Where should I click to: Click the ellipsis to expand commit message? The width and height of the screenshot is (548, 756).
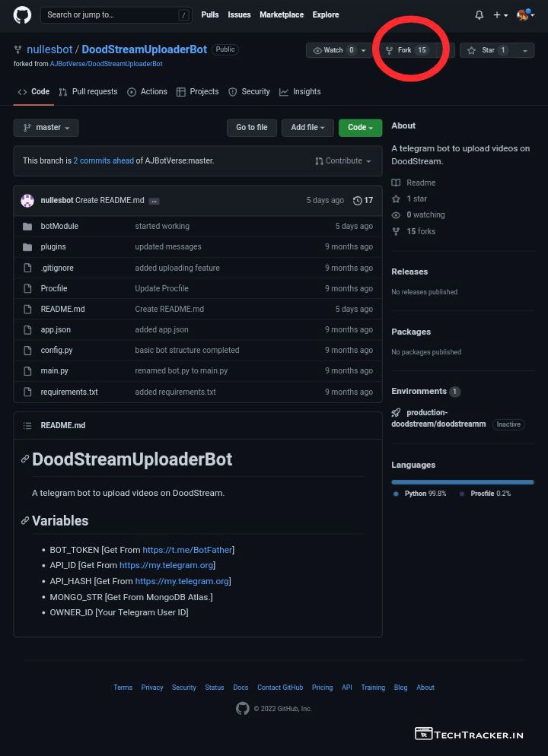[154, 201]
